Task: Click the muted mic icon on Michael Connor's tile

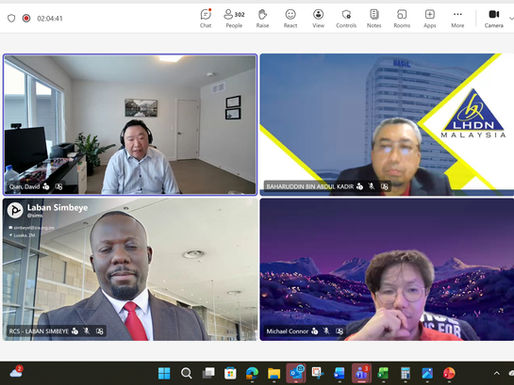Action: click(326, 331)
